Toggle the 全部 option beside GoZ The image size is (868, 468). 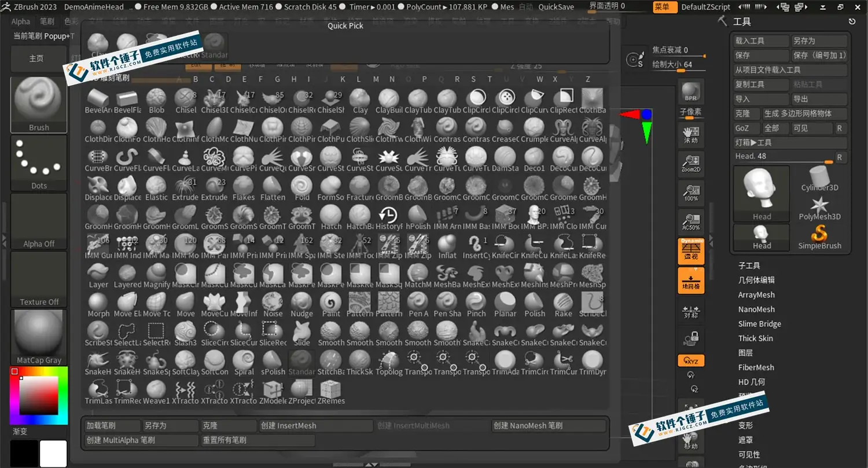point(775,128)
